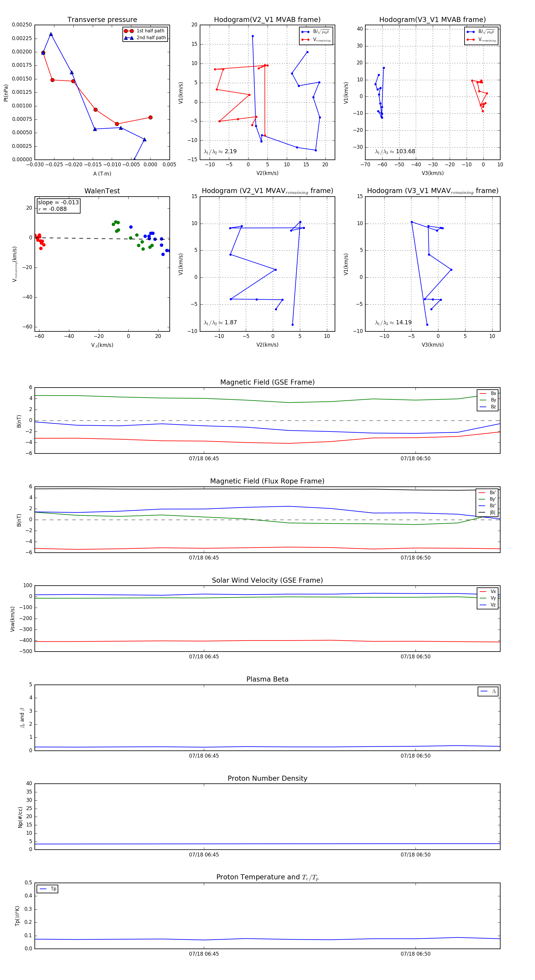Click eigenvalue ratio text '103.68'
Image resolution: width=535 pixels, height=980 pixels.
405,151
